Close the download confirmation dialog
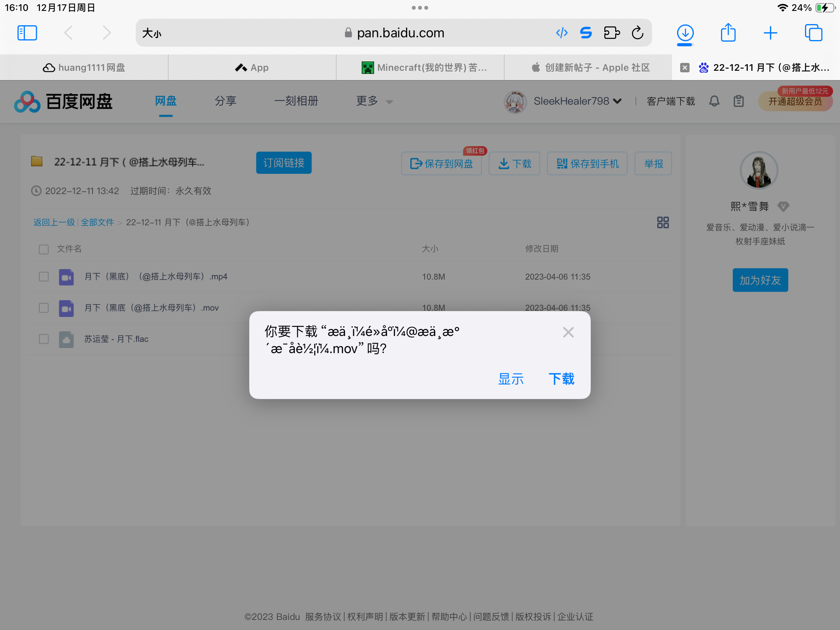The image size is (840, 630). (x=568, y=332)
